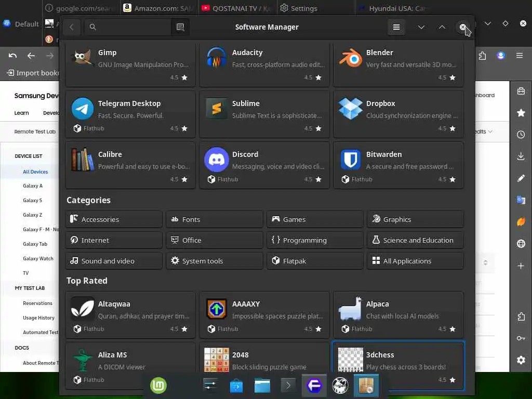Browse the Accessories category
This screenshot has height=399, width=532.
coord(114,219)
